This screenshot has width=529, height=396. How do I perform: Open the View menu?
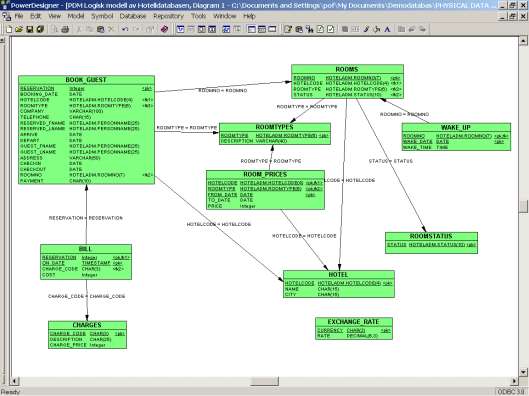click(x=54, y=16)
